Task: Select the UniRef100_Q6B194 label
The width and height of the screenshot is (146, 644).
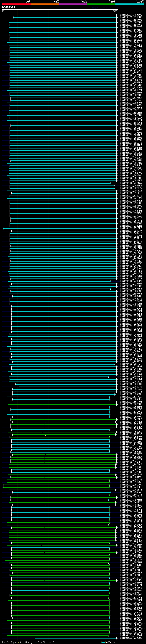Action: coord(131,407)
